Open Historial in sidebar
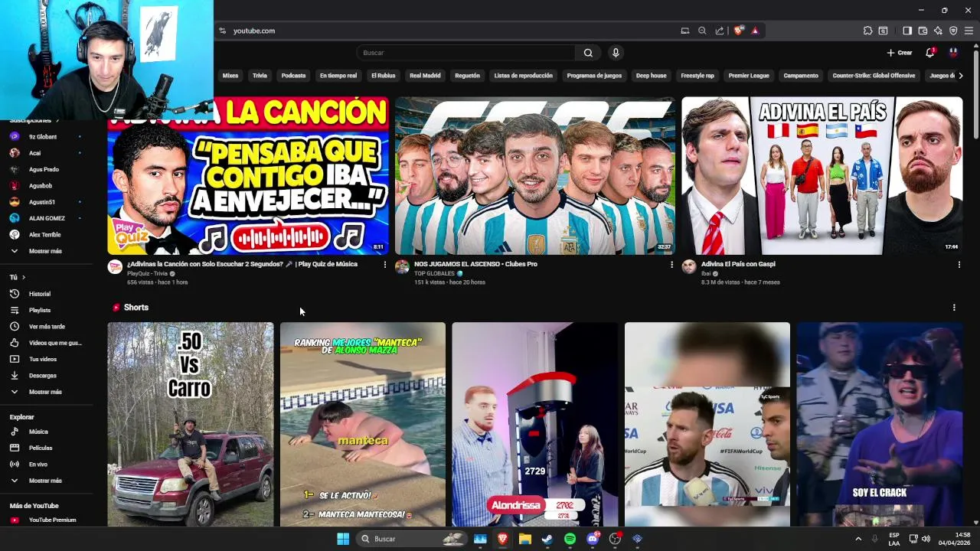980x551 pixels. pyautogui.click(x=46, y=294)
